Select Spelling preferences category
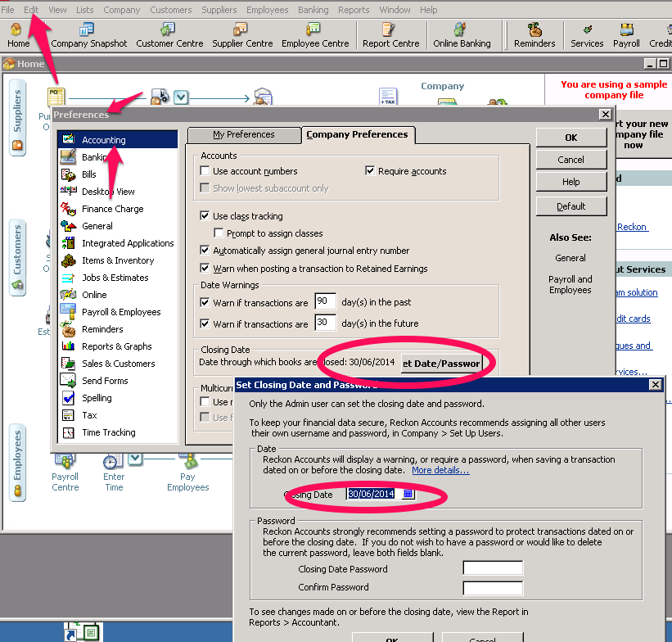 118,398
